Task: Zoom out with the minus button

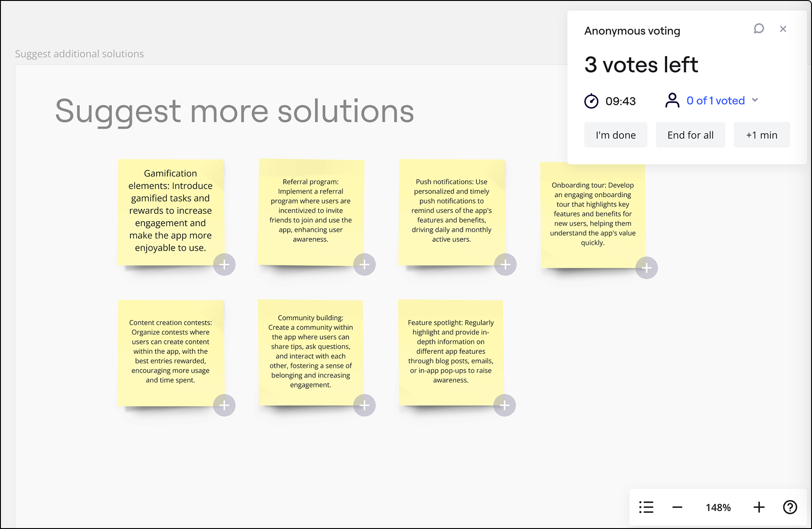Action: 677,507
